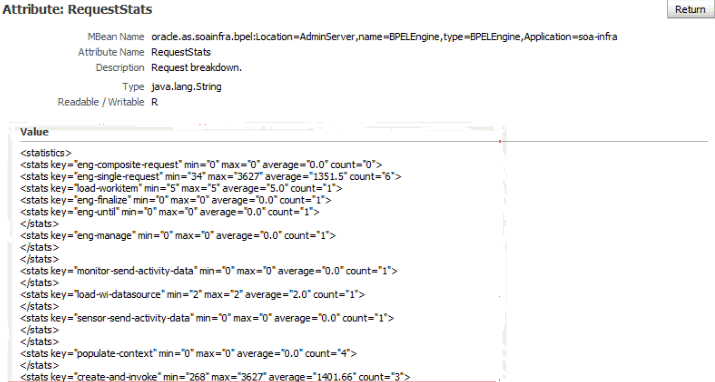Select the eng-manage stats line

(178, 236)
